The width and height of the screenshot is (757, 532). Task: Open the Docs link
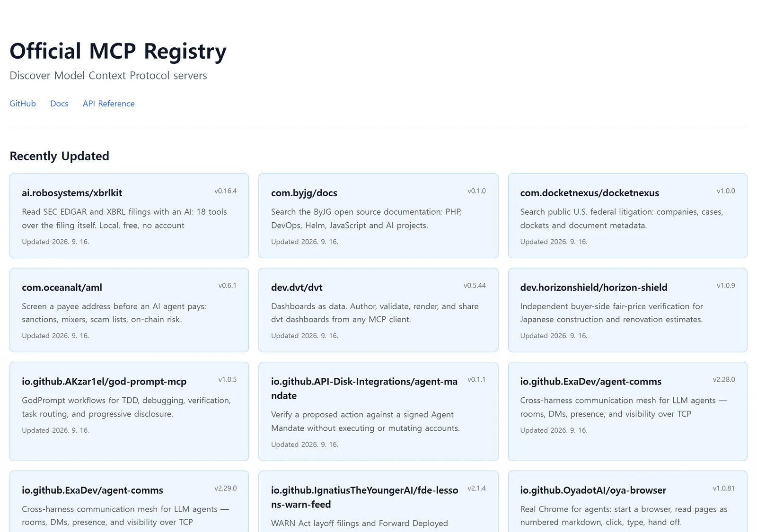click(59, 104)
